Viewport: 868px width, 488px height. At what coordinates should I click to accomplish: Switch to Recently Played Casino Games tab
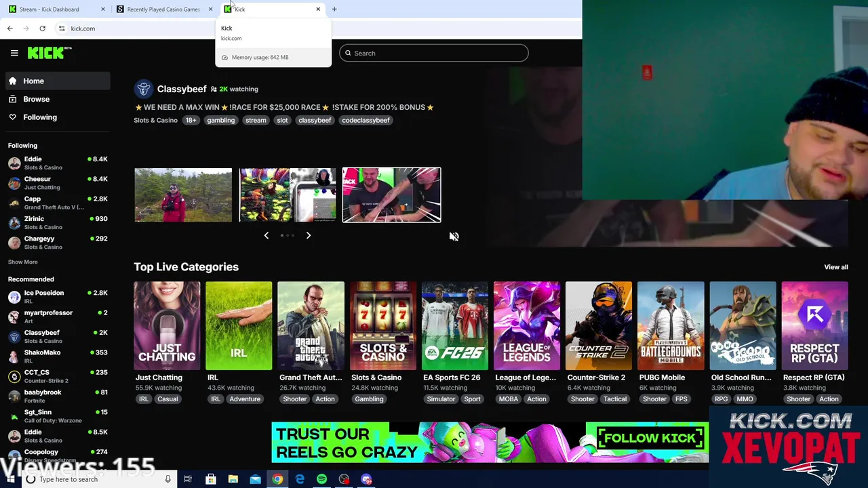163,9
